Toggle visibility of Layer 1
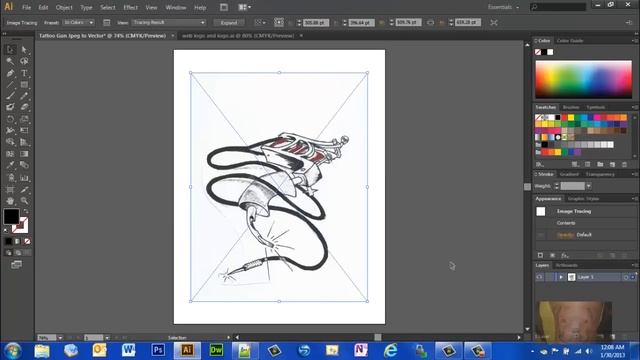This screenshot has height=360, width=640. click(540, 277)
